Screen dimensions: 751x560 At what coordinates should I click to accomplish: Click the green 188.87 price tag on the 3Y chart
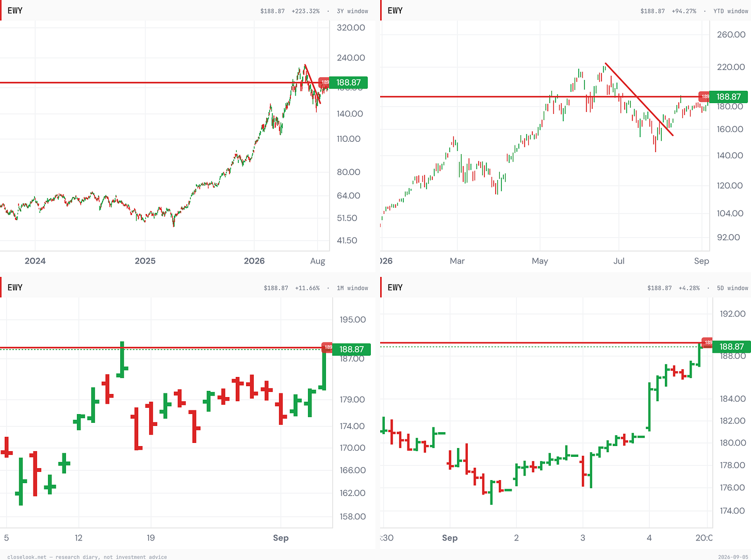(348, 83)
